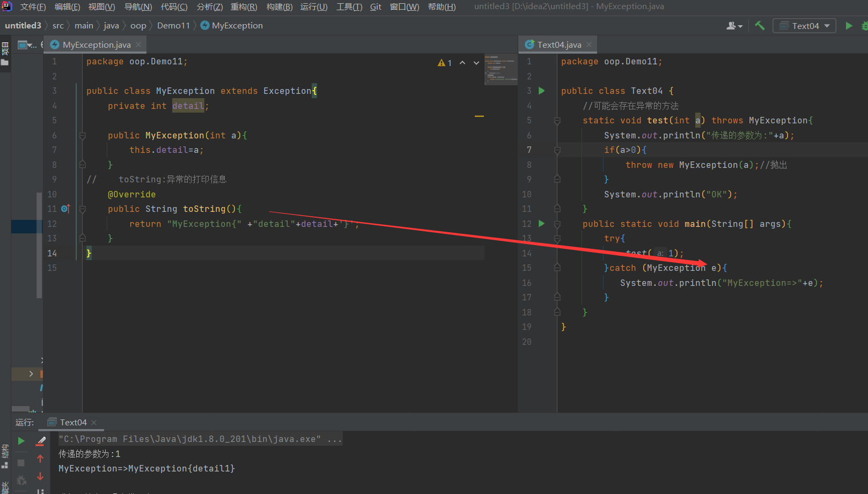
Task: Click the override gutter icon beside toString
Action: pyautogui.click(x=65, y=209)
